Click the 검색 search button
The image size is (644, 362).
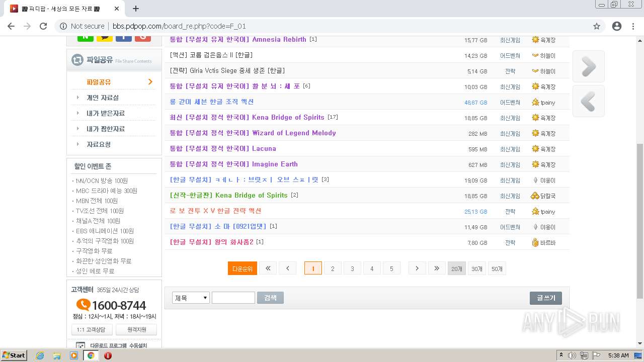coord(270,298)
